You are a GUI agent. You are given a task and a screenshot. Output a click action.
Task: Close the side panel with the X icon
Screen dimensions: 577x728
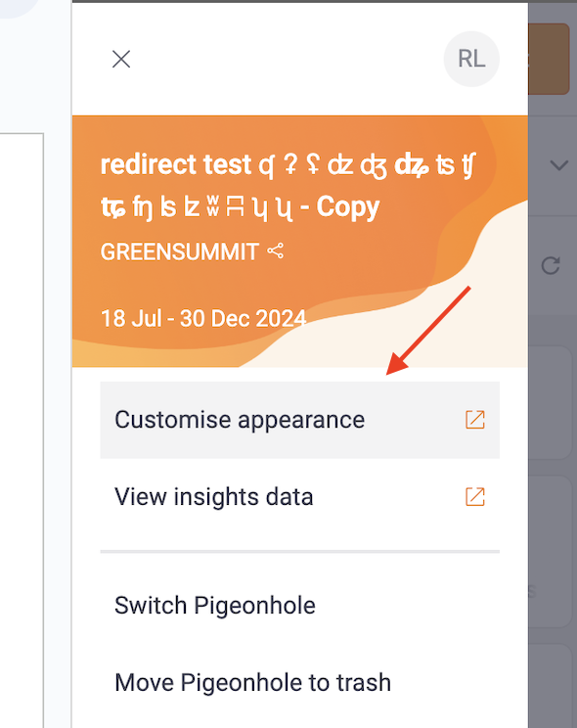[121, 60]
